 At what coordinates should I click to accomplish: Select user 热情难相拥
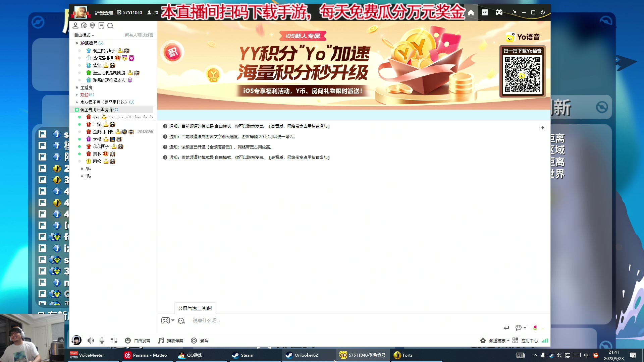point(103,58)
